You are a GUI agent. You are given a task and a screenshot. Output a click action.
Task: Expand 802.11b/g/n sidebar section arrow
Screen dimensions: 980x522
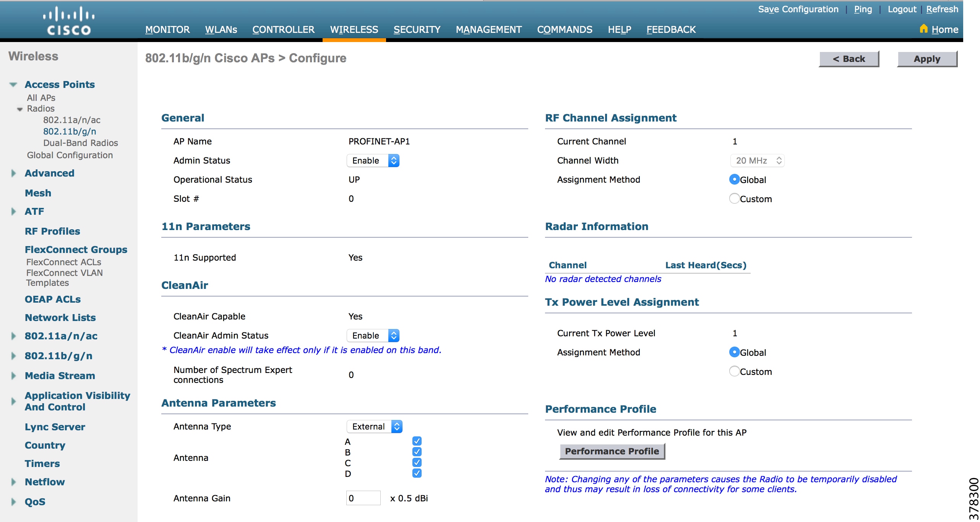14,356
